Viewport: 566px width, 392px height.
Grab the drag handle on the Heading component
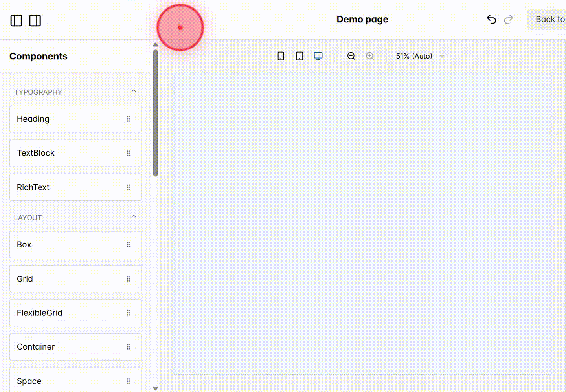[x=129, y=119]
